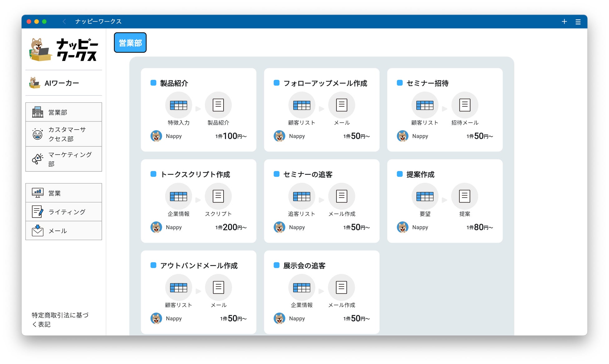Open the セミナー招待 card
Image resolution: width=609 pixels, height=364 pixels.
[427, 83]
